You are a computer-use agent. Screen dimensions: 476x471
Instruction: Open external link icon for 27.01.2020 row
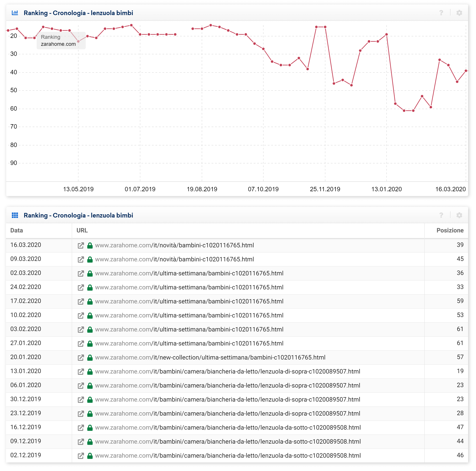coord(81,344)
